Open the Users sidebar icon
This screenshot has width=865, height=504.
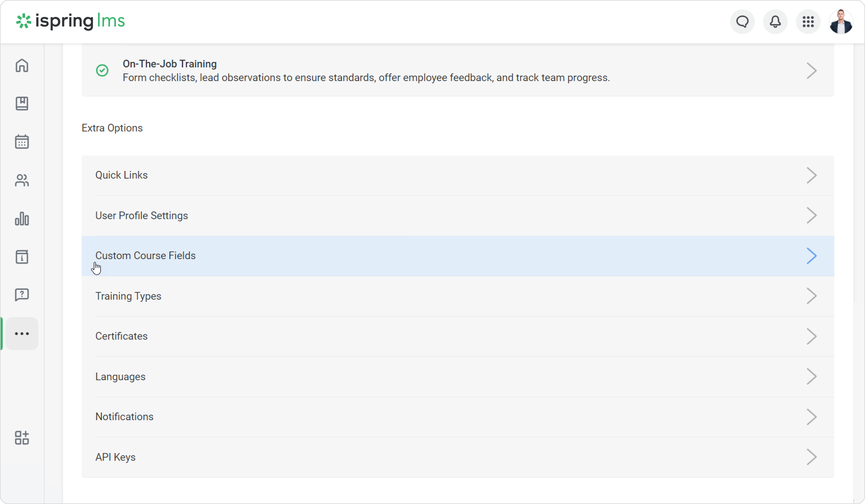tap(22, 180)
